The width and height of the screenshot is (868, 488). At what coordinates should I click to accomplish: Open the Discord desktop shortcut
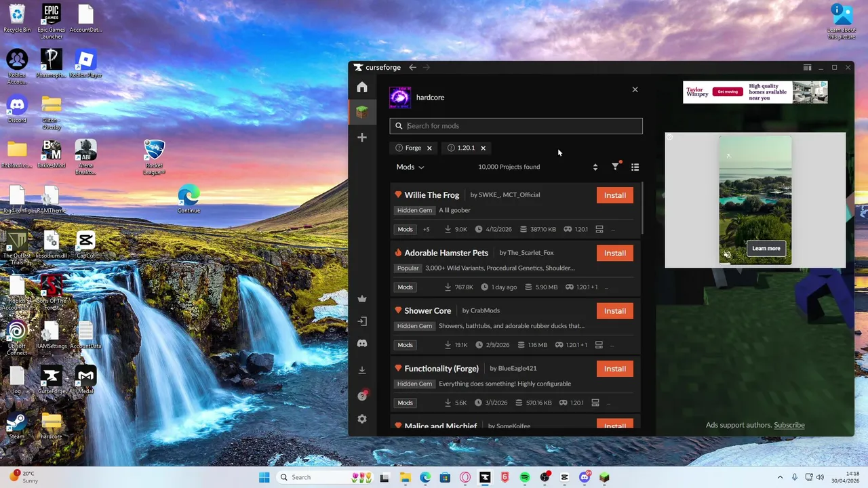point(17,110)
